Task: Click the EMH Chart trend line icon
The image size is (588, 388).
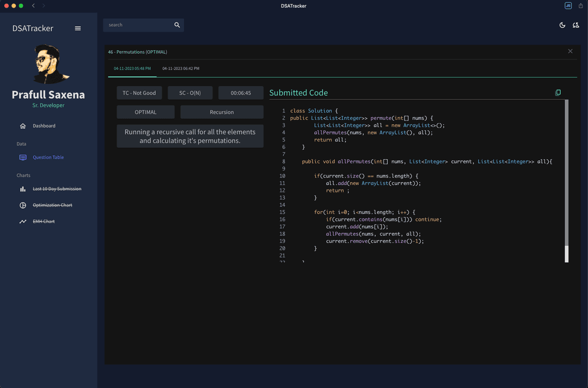Action: coord(23,222)
